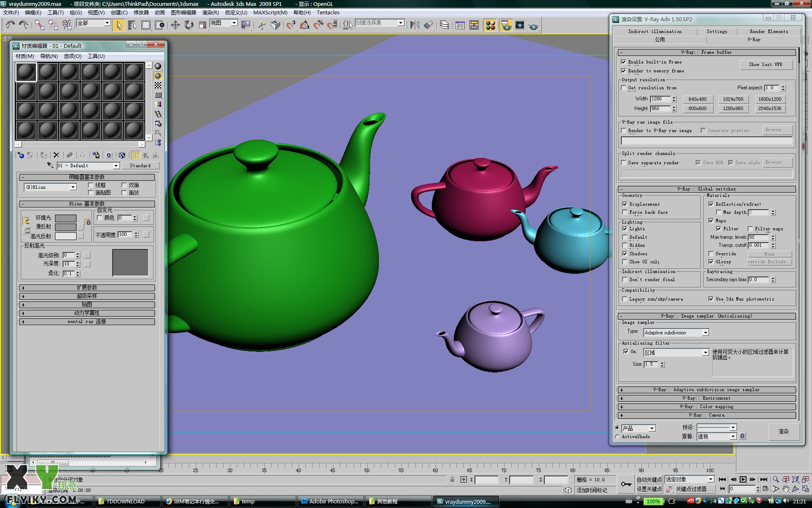The image size is (812, 508).
Task: Open 材质(M) menu in Material Editor
Action: 25,56
